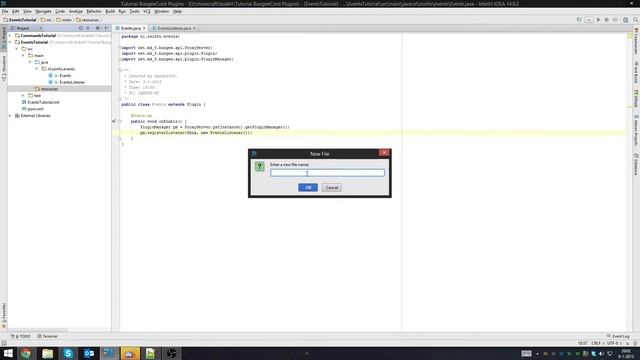This screenshot has height=360, width=640.
Task: Collapse the src folder
Action: click(x=17, y=49)
